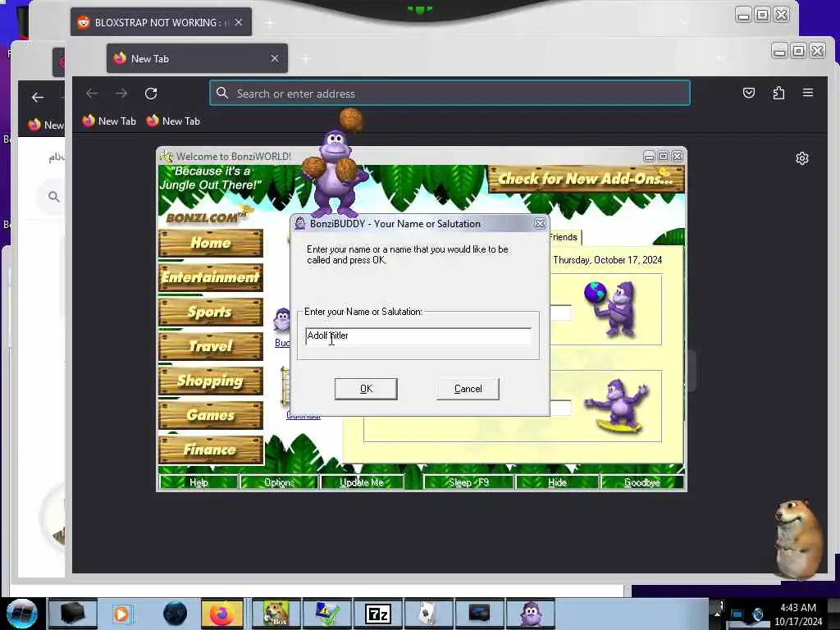Click the Check for New Add-Ons banner
Screen dimensions: 840x630
[586, 179]
